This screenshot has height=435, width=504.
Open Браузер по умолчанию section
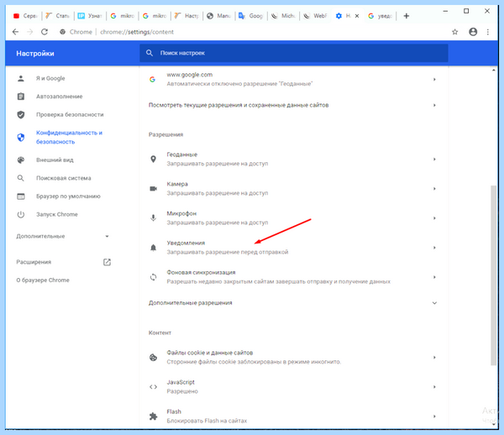(68, 197)
